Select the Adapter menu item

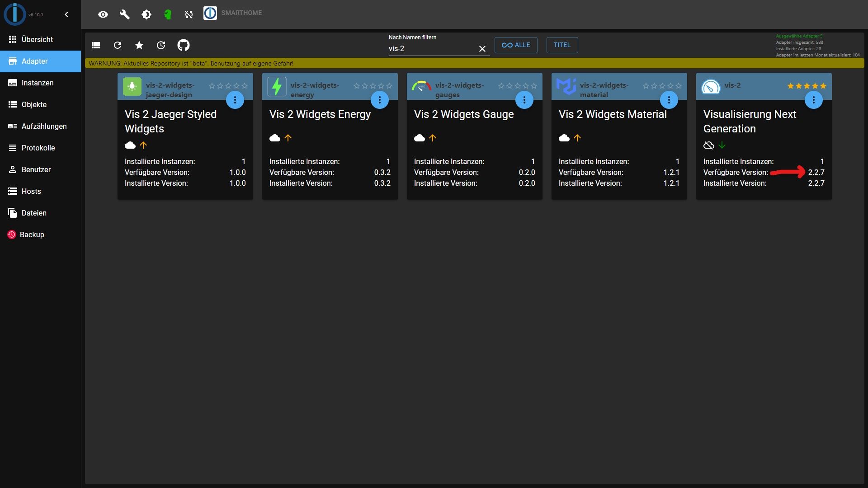coord(41,61)
